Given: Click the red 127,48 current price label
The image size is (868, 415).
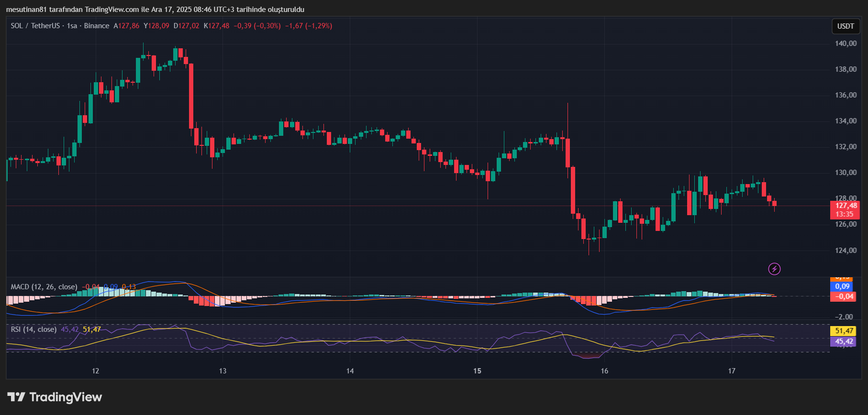Looking at the screenshot, I should (846, 206).
